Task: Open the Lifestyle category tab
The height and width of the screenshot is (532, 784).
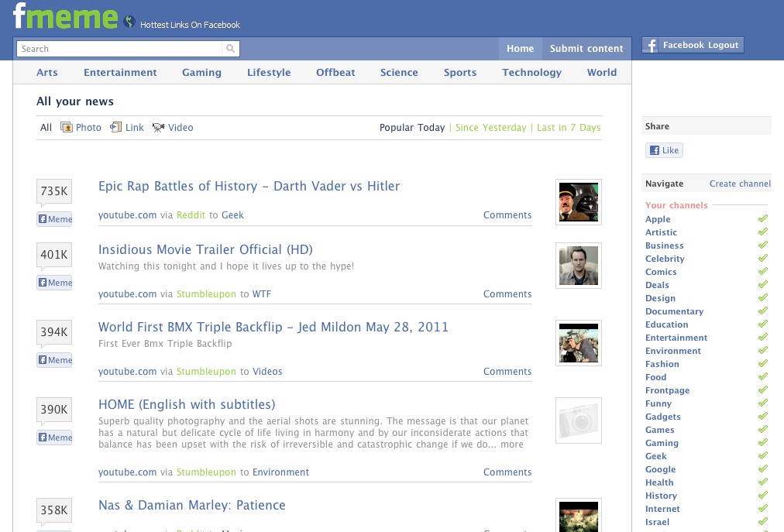Action: pos(269,73)
